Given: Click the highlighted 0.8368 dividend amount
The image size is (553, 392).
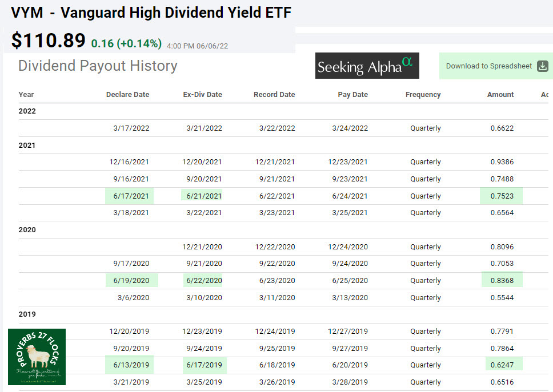Looking at the screenshot, I should click(x=502, y=281).
